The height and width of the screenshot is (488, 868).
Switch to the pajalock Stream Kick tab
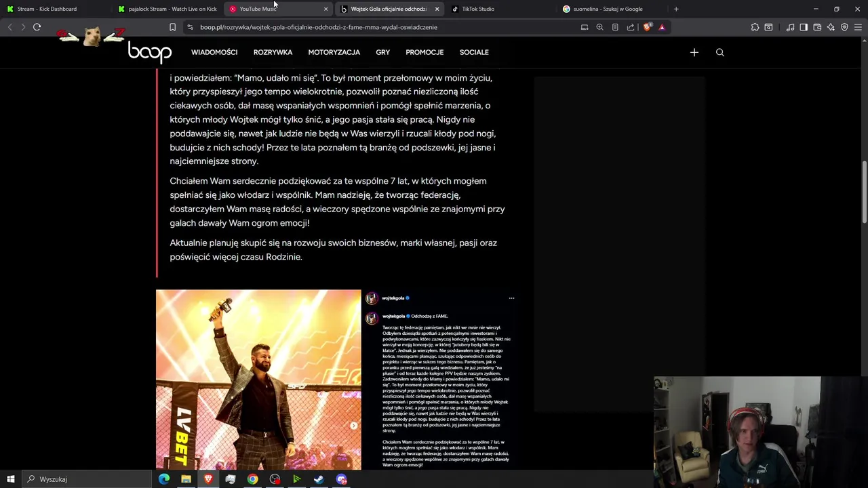click(166, 9)
